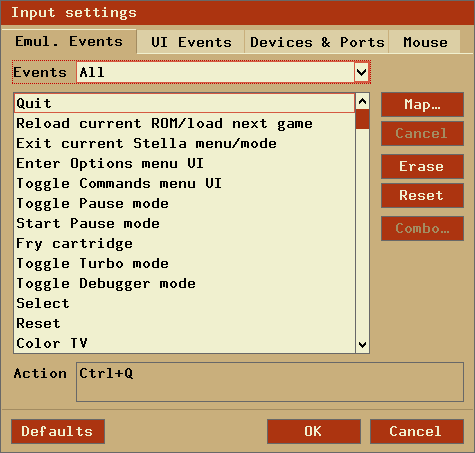Click the Reset button beside the list
This screenshot has height=453, width=475.
422,195
